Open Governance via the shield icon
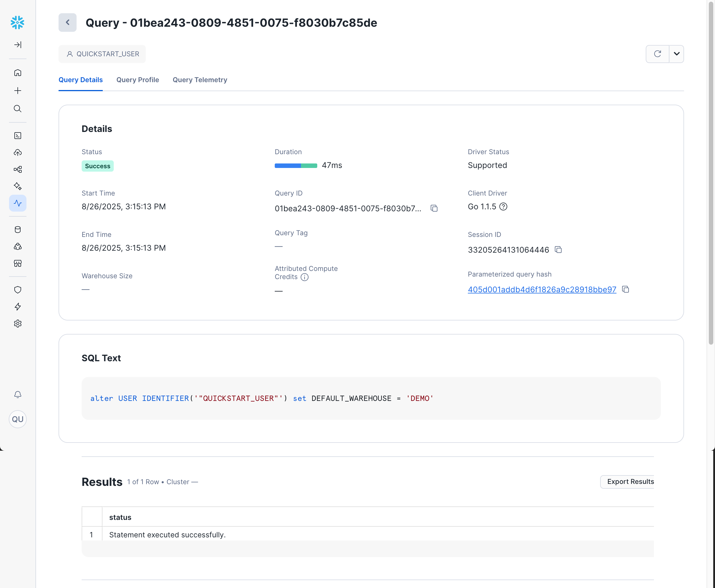715x588 pixels. click(x=18, y=289)
